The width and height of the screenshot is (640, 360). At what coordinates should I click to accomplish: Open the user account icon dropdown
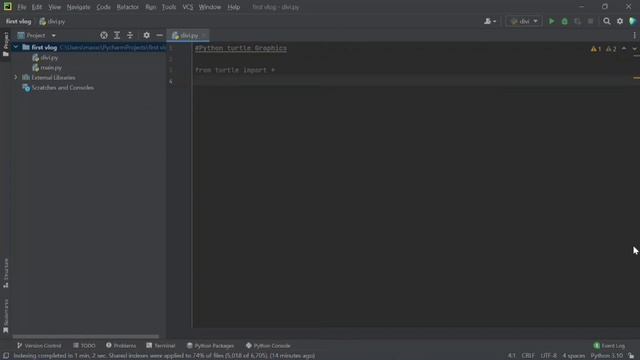[490, 21]
